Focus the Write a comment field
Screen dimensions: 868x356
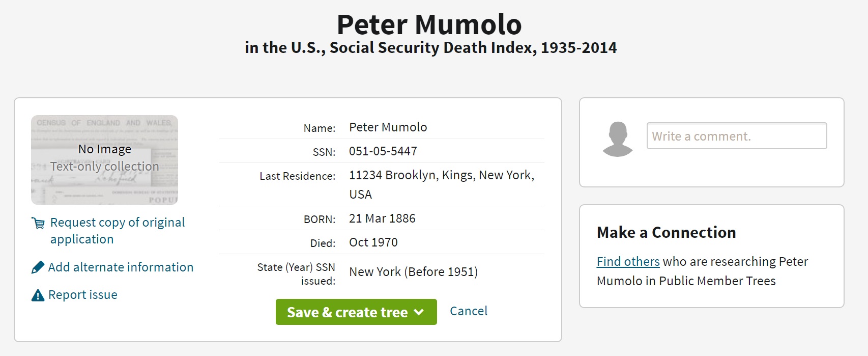pos(736,136)
